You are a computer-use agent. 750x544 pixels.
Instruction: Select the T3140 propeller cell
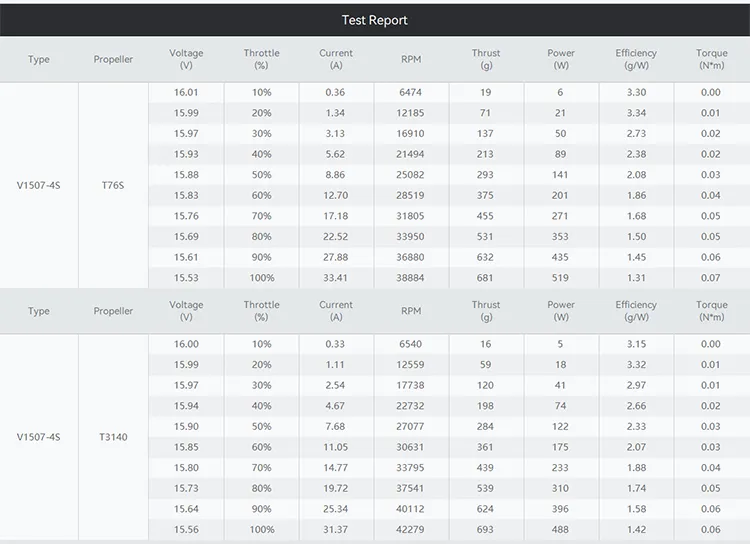tap(113, 437)
